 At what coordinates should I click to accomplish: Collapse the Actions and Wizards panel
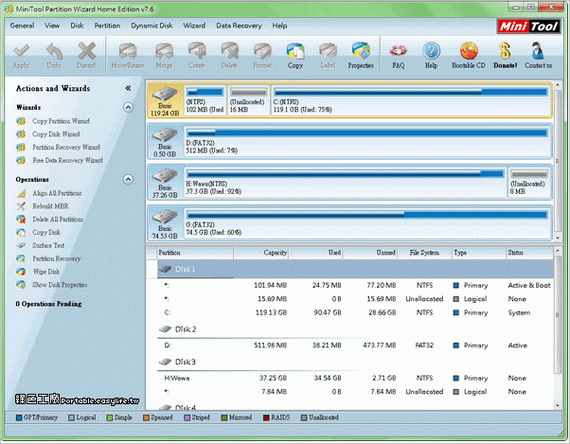coord(128,88)
